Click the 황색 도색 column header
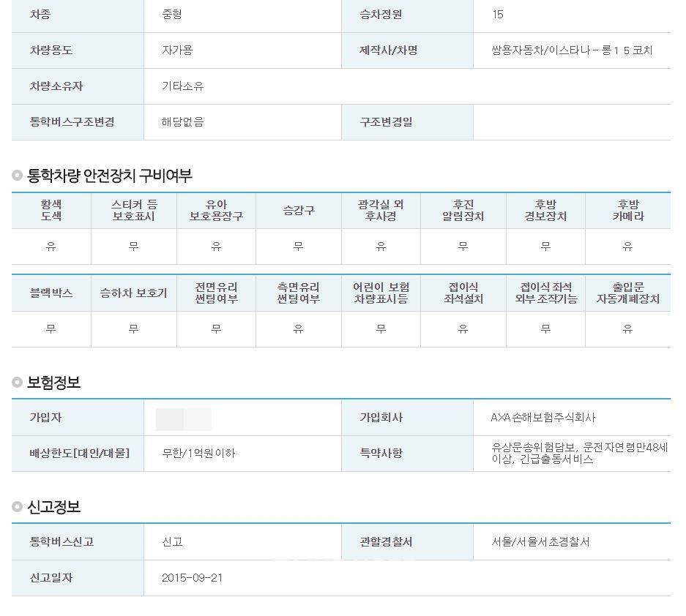The width and height of the screenshot is (686, 616). point(51,210)
